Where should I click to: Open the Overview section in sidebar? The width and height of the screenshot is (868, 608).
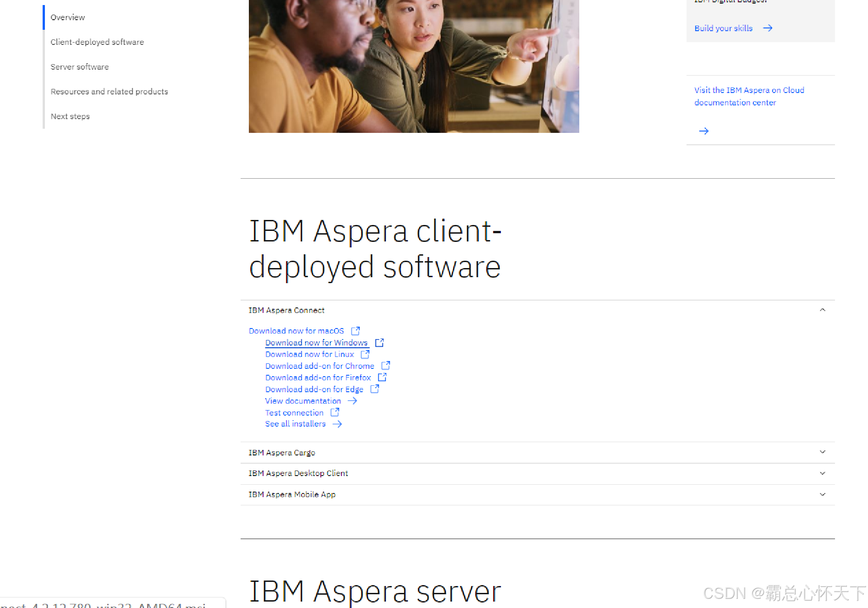coord(68,17)
